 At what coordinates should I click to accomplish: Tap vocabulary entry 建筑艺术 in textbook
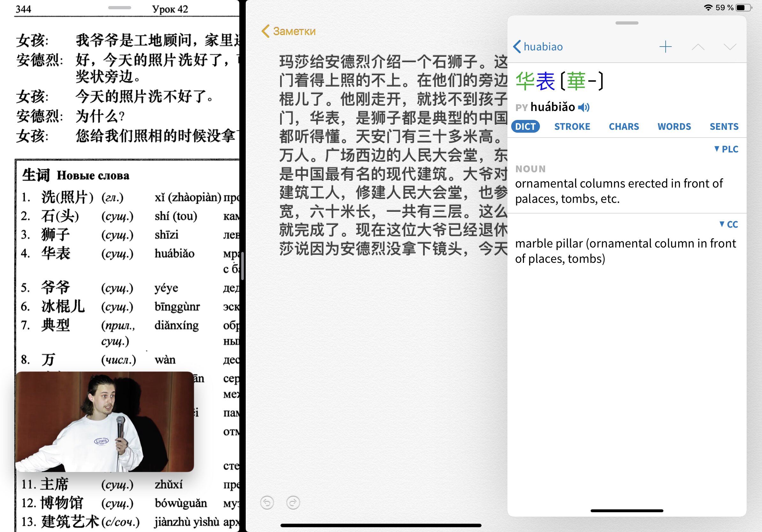click(x=70, y=521)
